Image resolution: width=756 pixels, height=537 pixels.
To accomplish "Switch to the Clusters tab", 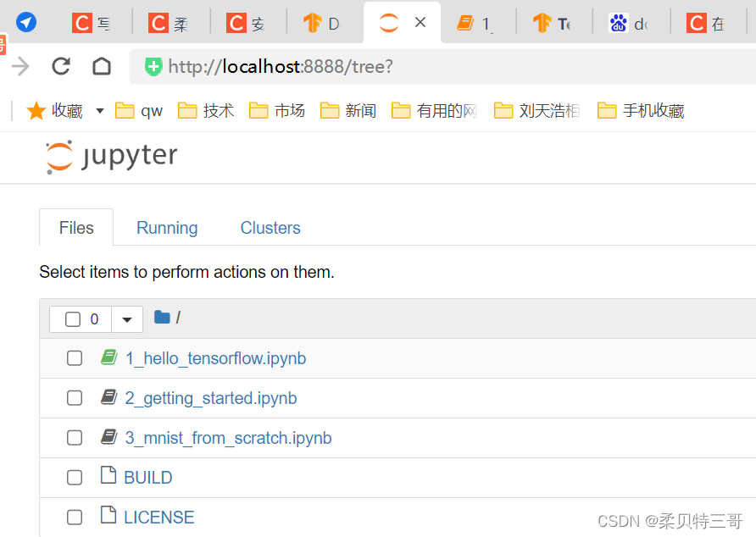I will click(x=270, y=227).
